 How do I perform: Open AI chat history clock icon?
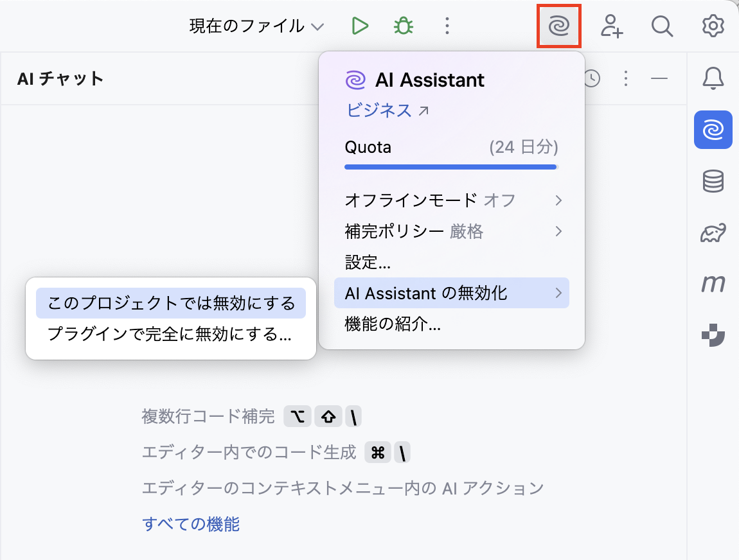pyautogui.click(x=592, y=78)
